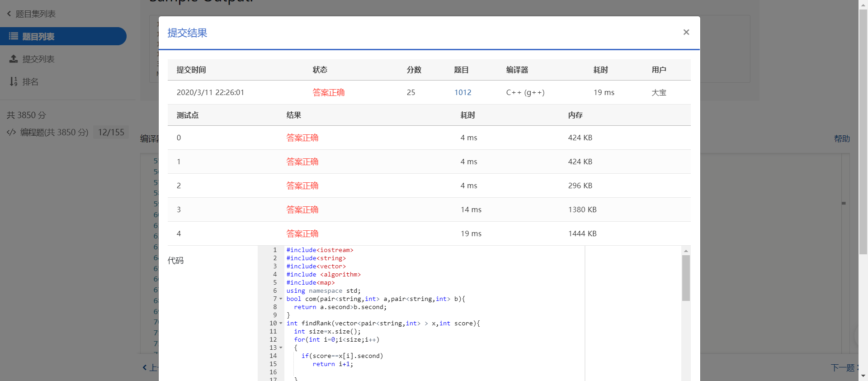Click the page scroll-down arrow
Viewport: 868px width, 381px height.
863,376
